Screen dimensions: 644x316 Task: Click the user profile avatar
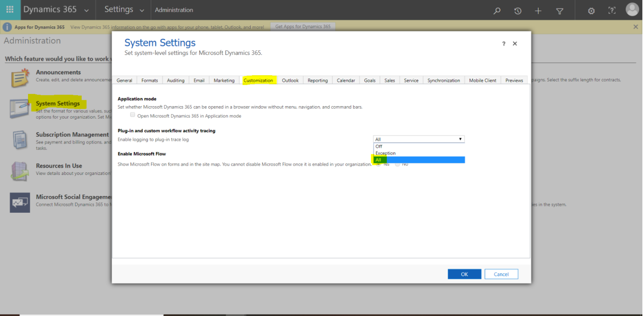coord(632,10)
